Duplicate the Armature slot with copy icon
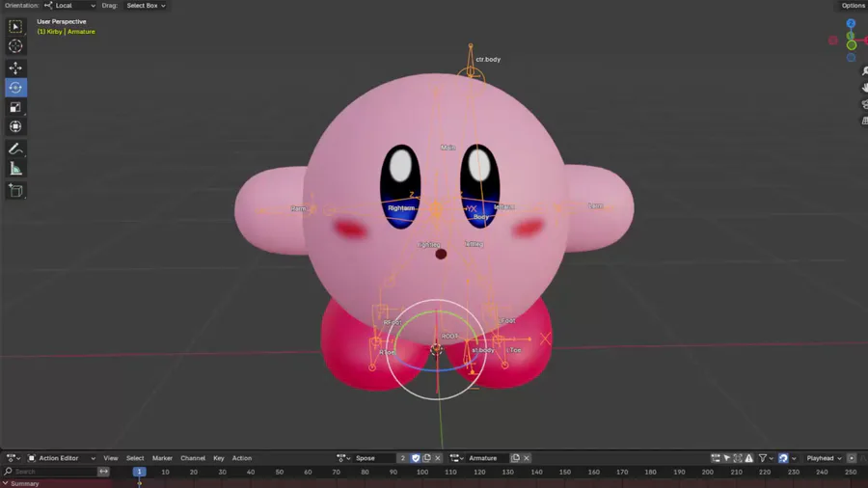 (515, 458)
